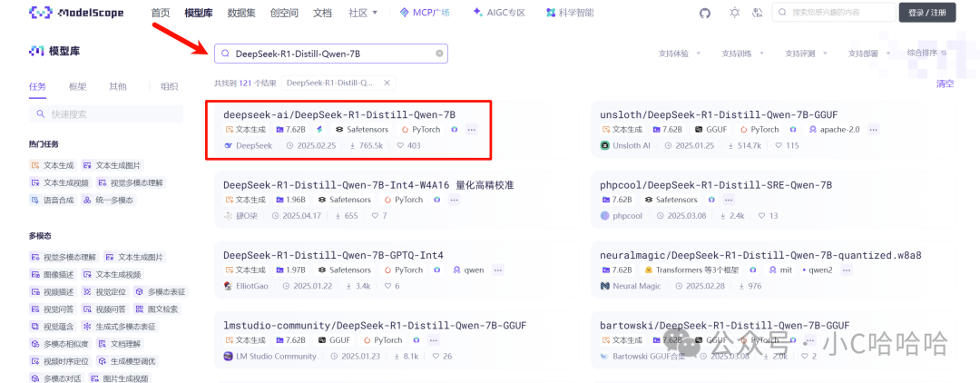Select 多模态表征 task filter

[x=160, y=291]
